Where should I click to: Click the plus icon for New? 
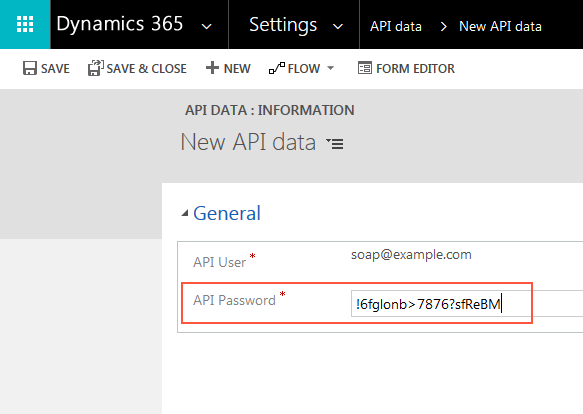[212, 68]
